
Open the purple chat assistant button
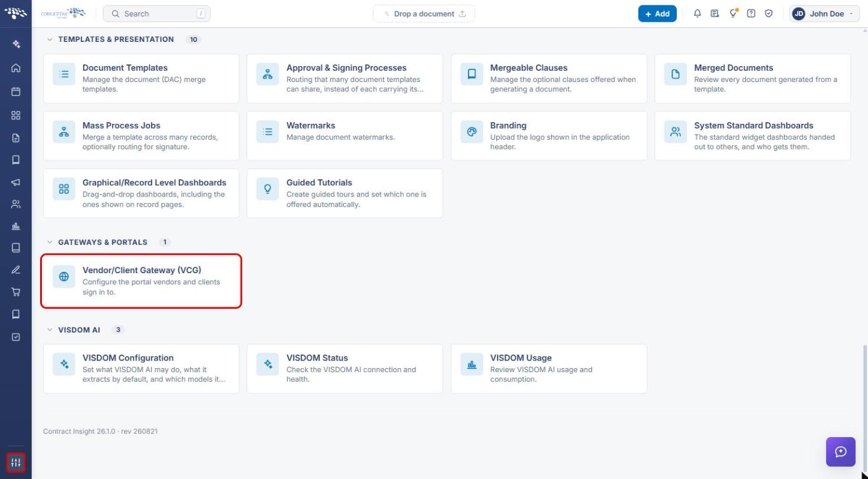pyautogui.click(x=841, y=452)
